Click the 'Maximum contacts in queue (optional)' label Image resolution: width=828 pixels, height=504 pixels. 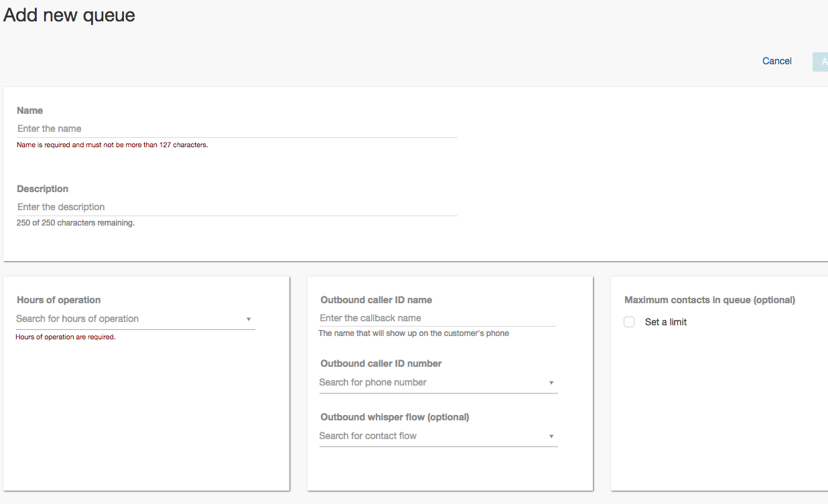(x=709, y=300)
